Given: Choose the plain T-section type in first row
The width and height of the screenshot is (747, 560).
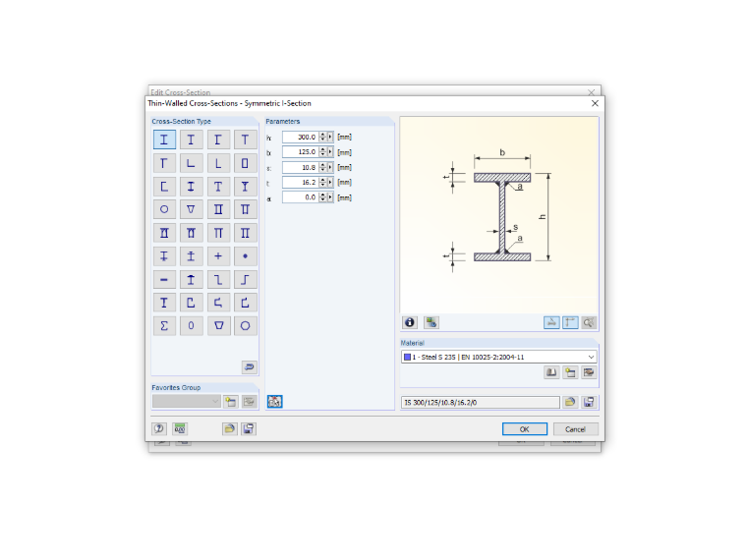Looking at the screenshot, I should click(x=245, y=140).
